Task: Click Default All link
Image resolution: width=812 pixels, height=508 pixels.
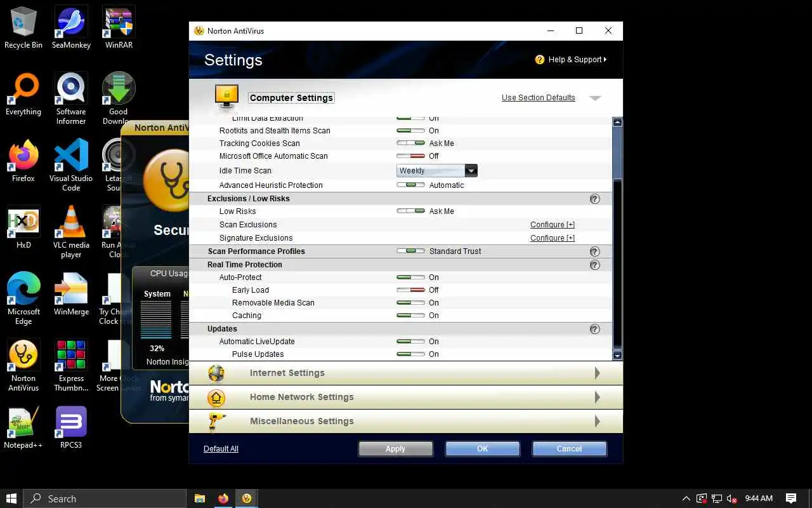Action: [x=221, y=449]
